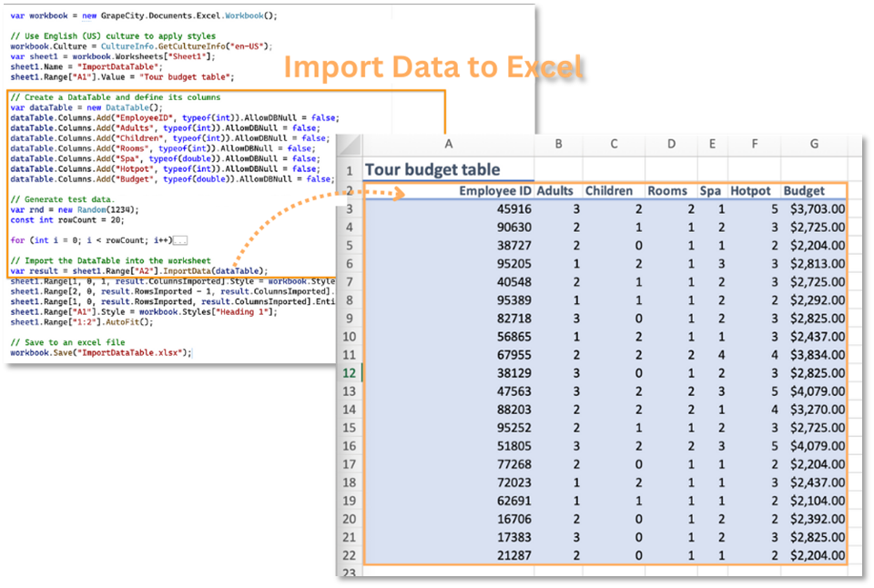Select column G header
Screen dimensions: 874x588
[x=813, y=144]
